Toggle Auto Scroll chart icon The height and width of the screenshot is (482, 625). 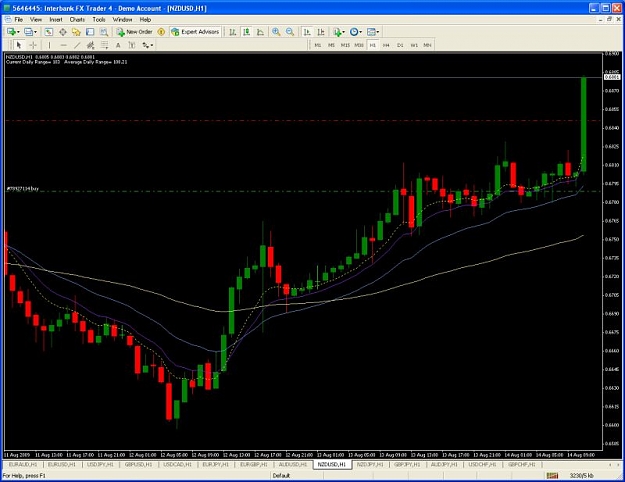pos(307,32)
